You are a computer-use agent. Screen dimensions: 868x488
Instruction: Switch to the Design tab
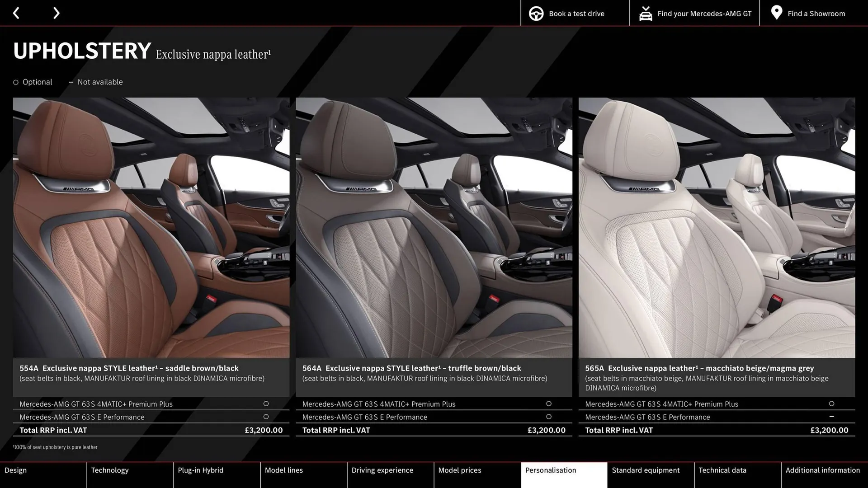[15, 470]
